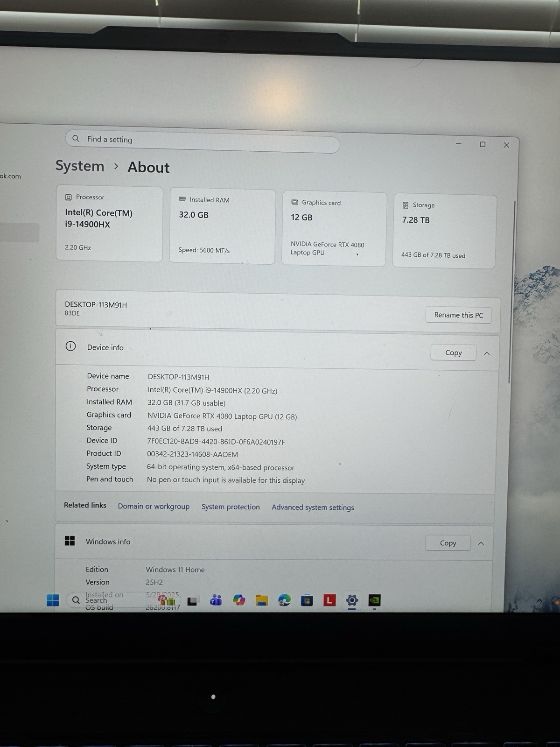Click the DESKTOP-113M91H device name value
The width and height of the screenshot is (560, 747).
click(x=179, y=377)
